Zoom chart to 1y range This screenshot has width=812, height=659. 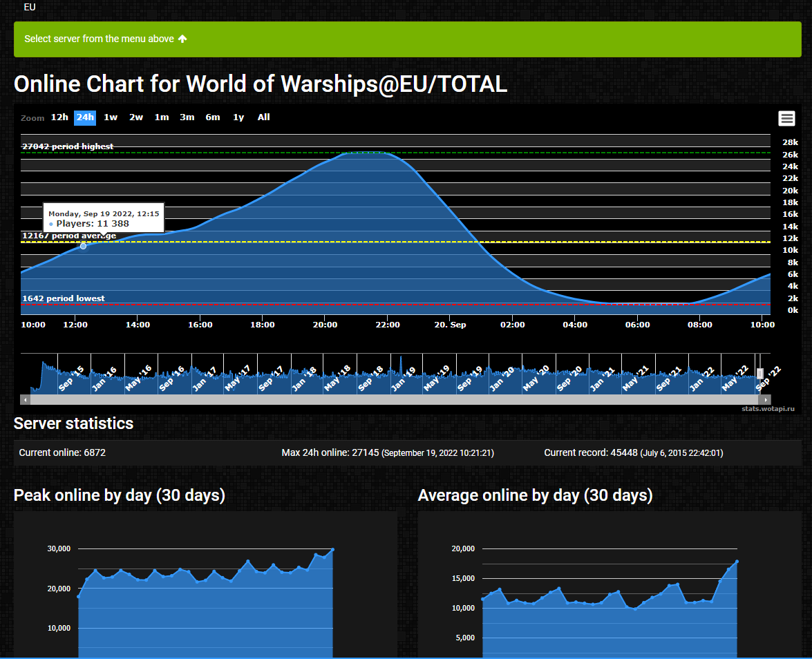click(238, 117)
